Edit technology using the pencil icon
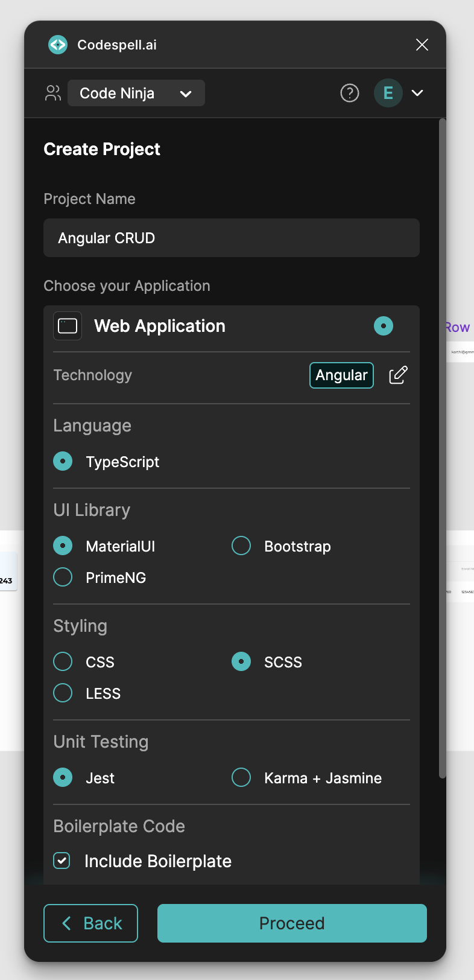 tap(398, 375)
